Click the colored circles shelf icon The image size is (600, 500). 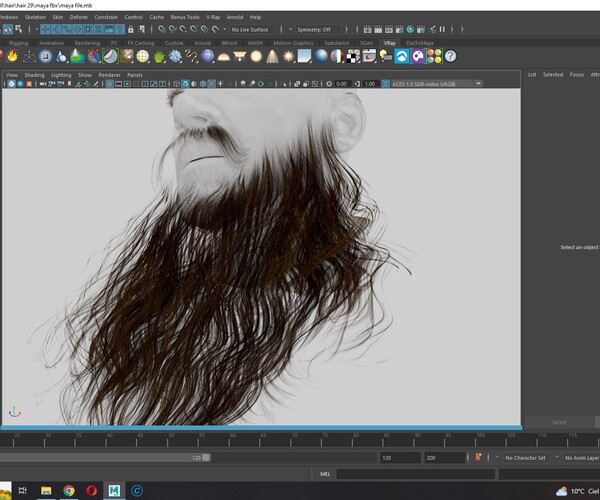click(434, 56)
